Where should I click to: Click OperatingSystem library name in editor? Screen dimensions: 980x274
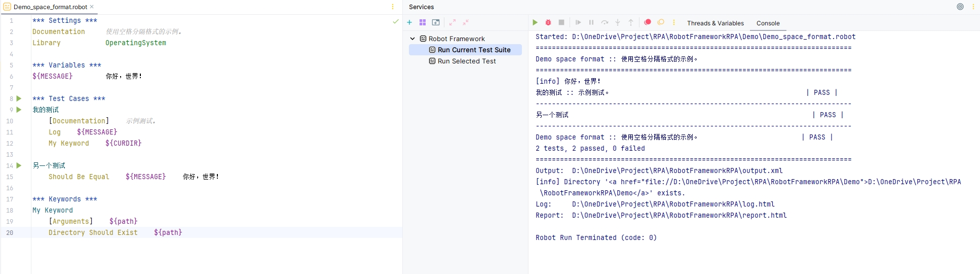[x=136, y=43]
